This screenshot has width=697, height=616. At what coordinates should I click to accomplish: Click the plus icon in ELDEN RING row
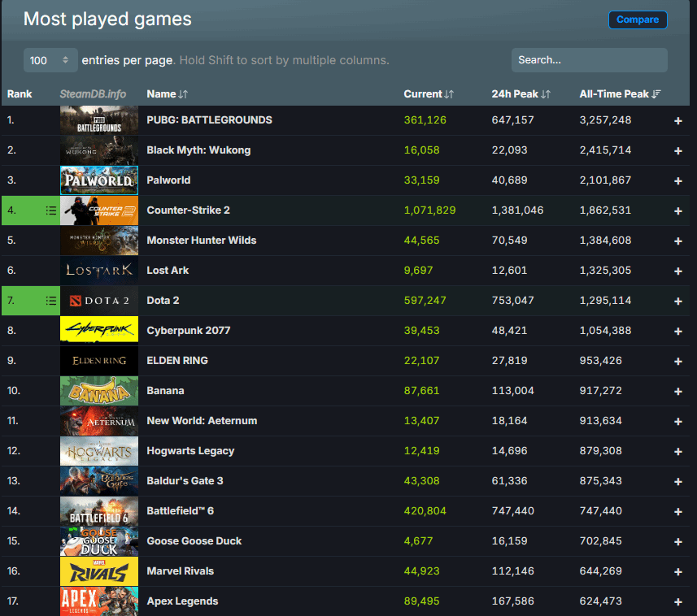[x=677, y=362]
